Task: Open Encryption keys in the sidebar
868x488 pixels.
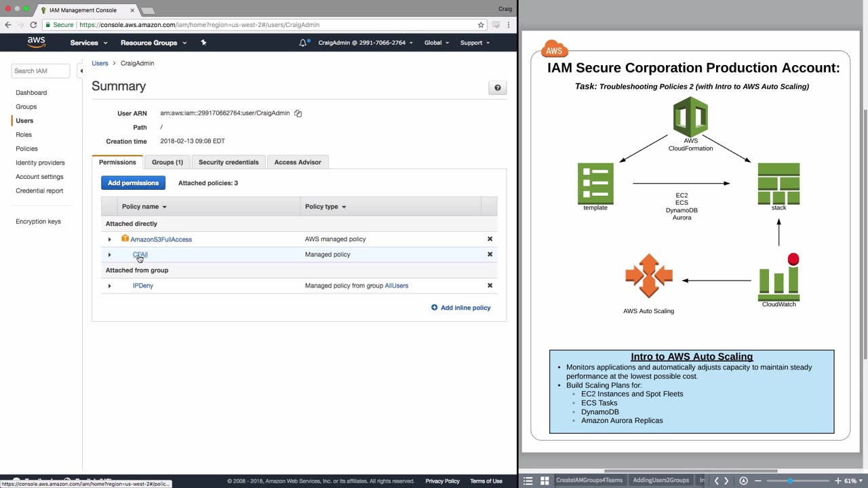Action: coord(38,222)
